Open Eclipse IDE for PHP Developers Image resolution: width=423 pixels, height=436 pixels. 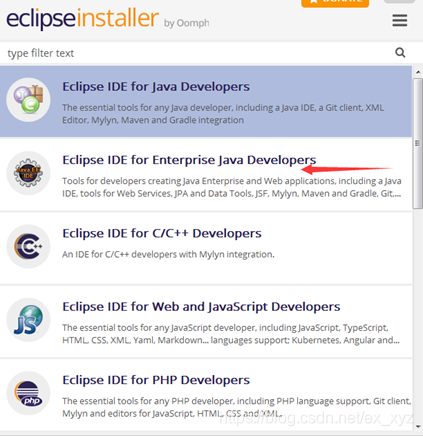(x=156, y=380)
